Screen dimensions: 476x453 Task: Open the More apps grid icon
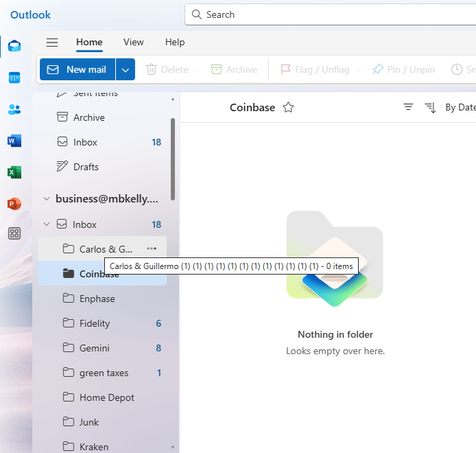(14, 233)
